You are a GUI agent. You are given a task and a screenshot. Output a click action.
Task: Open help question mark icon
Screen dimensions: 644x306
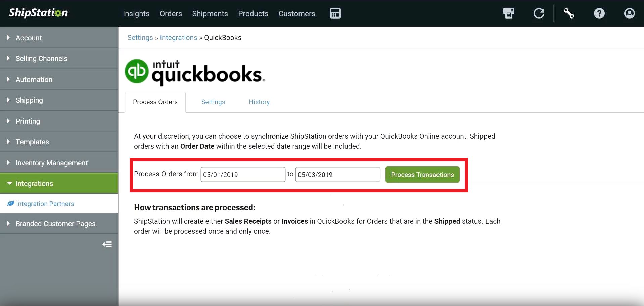pos(599,13)
